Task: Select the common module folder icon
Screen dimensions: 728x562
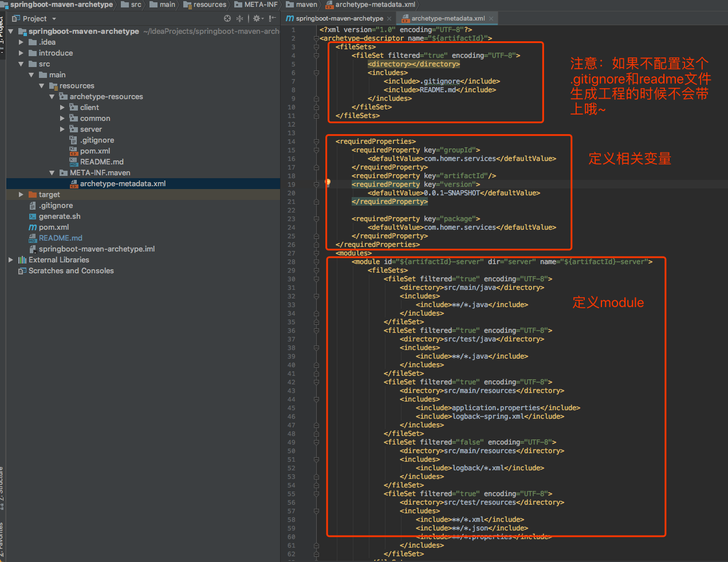Action: pos(73,118)
